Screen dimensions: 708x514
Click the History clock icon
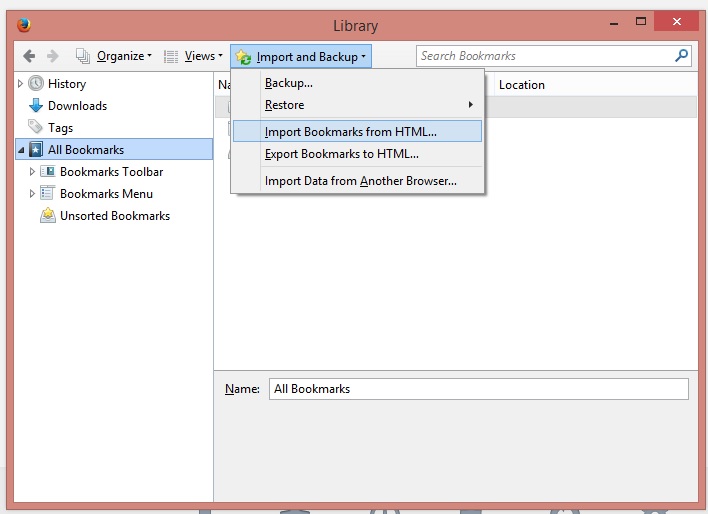[x=36, y=83]
